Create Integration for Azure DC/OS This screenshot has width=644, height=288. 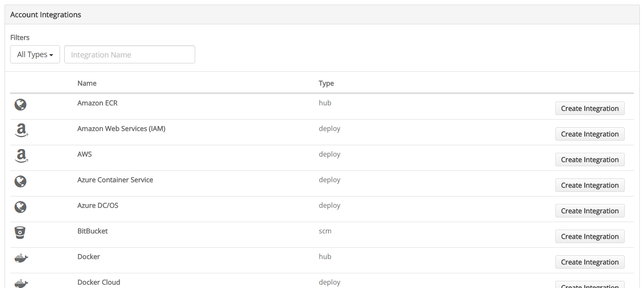tap(590, 211)
